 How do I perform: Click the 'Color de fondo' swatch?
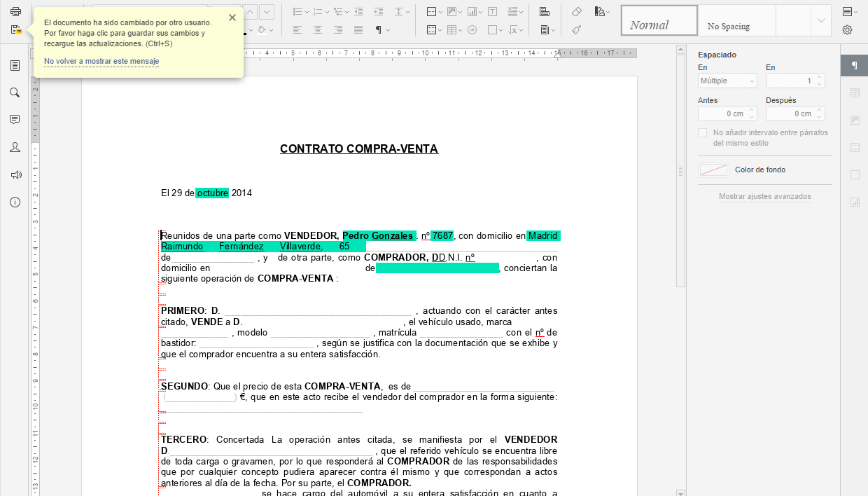713,170
